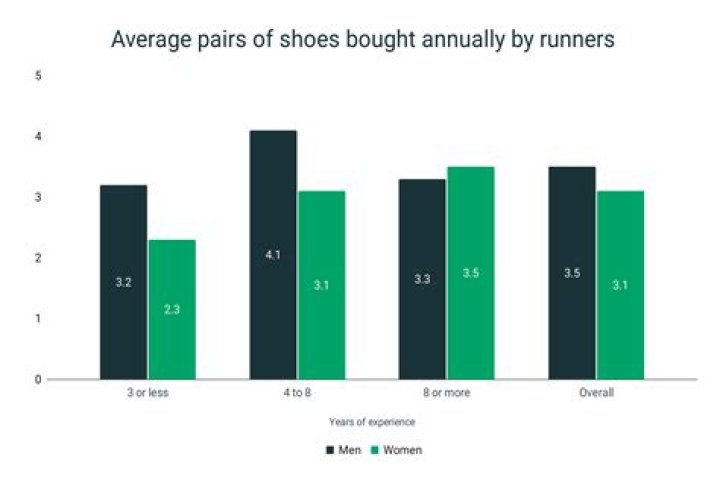
Task: Click the Men legend color swatch
Action: pos(330,450)
